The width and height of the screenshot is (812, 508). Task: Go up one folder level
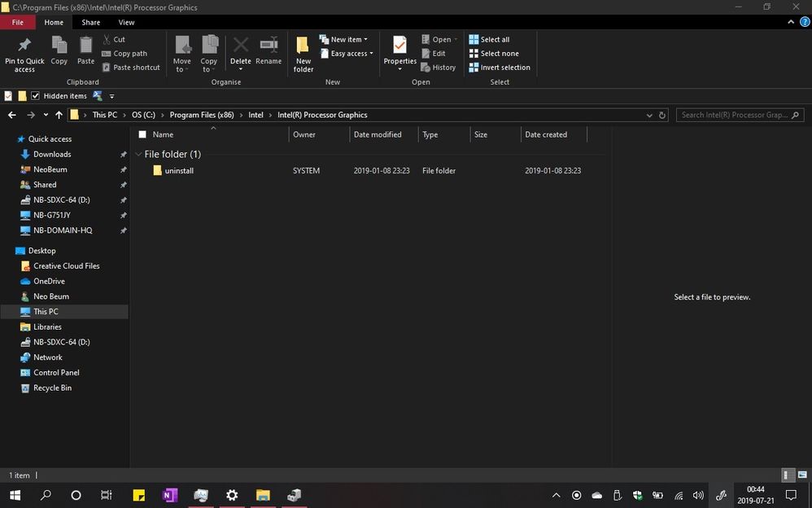coord(59,115)
